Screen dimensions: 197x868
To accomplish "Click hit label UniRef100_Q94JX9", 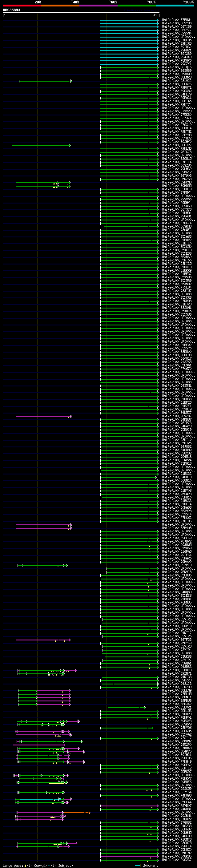I will click(x=177, y=57).
